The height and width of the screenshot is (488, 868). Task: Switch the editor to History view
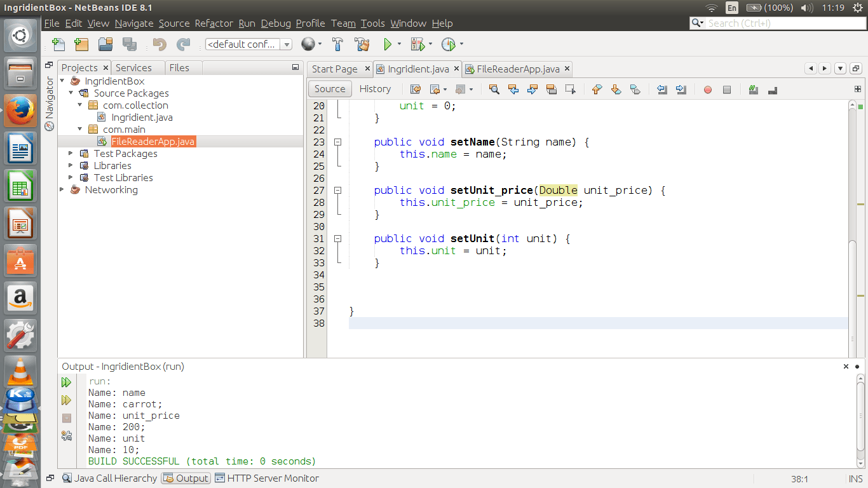(x=375, y=89)
